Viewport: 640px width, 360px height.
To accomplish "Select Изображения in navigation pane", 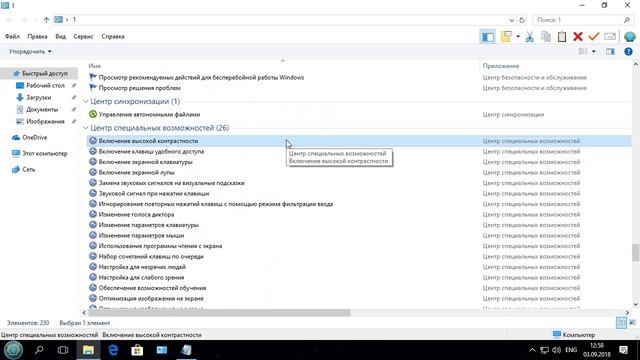I will (45, 121).
